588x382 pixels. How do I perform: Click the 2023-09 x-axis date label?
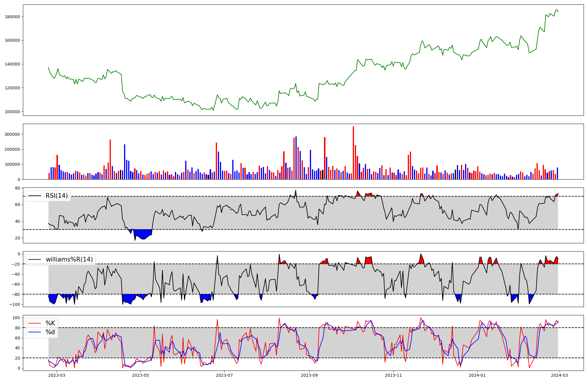(x=310, y=375)
